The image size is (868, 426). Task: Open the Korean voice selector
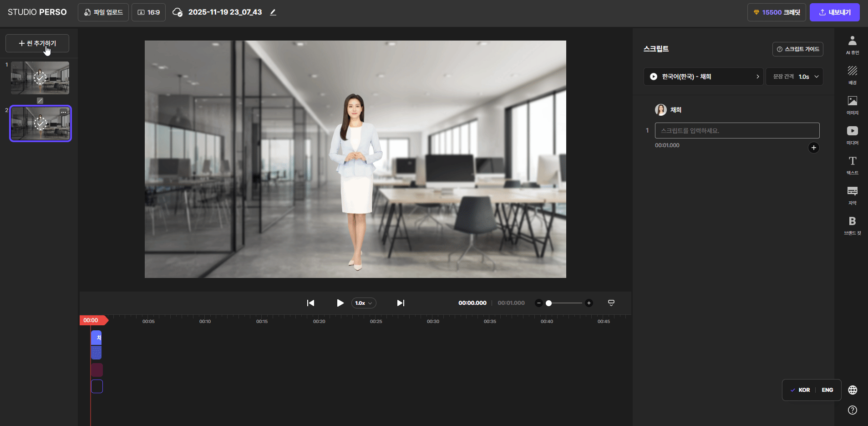(x=704, y=77)
